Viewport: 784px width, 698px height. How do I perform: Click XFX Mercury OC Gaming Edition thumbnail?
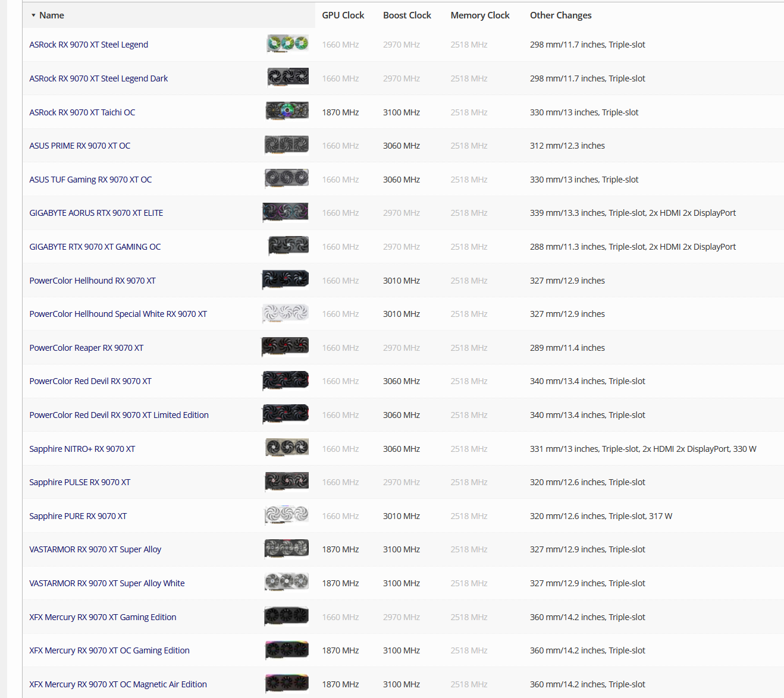[x=287, y=650]
